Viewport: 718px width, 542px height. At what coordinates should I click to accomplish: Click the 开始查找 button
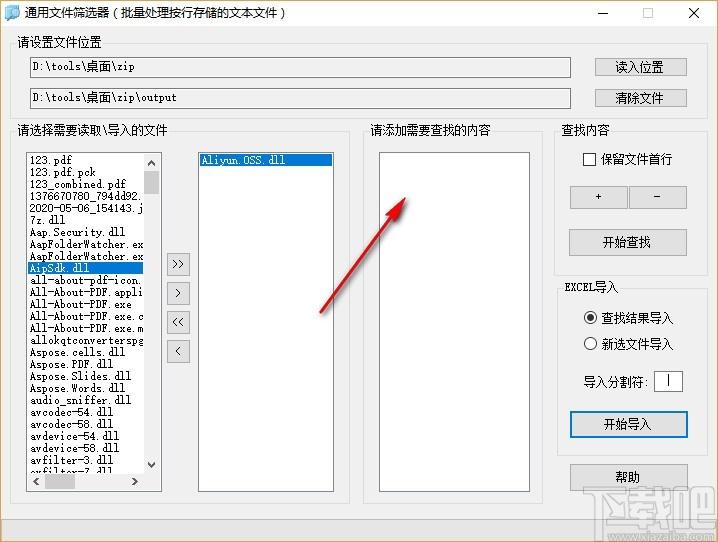pyautogui.click(x=627, y=242)
